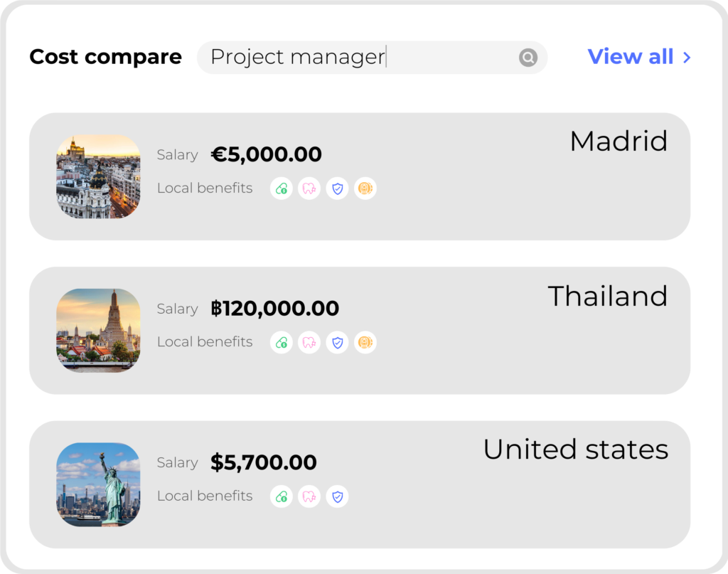
Task: Click Madrid's orange train transport icon
Action: [x=365, y=188]
